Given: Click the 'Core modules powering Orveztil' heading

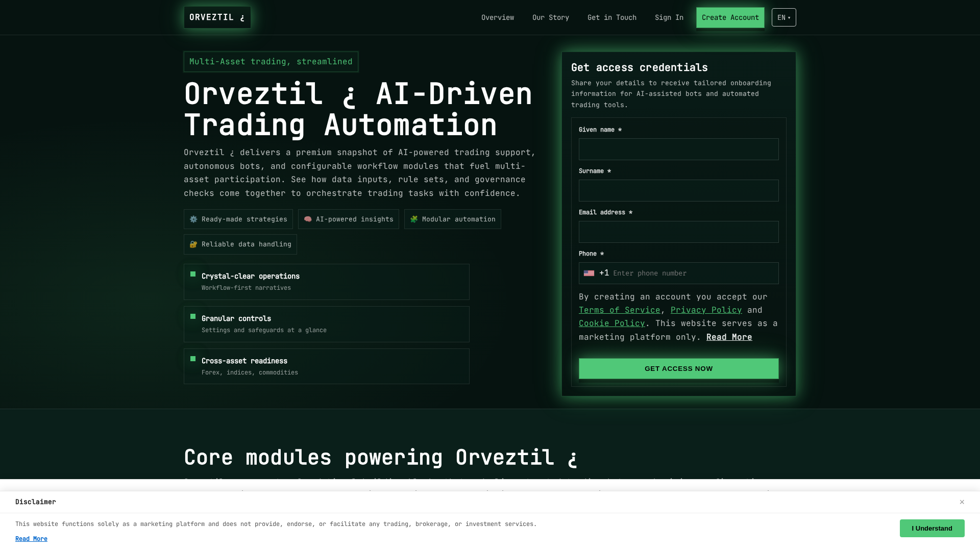Looking at the screenshot, I should (381, 457).
